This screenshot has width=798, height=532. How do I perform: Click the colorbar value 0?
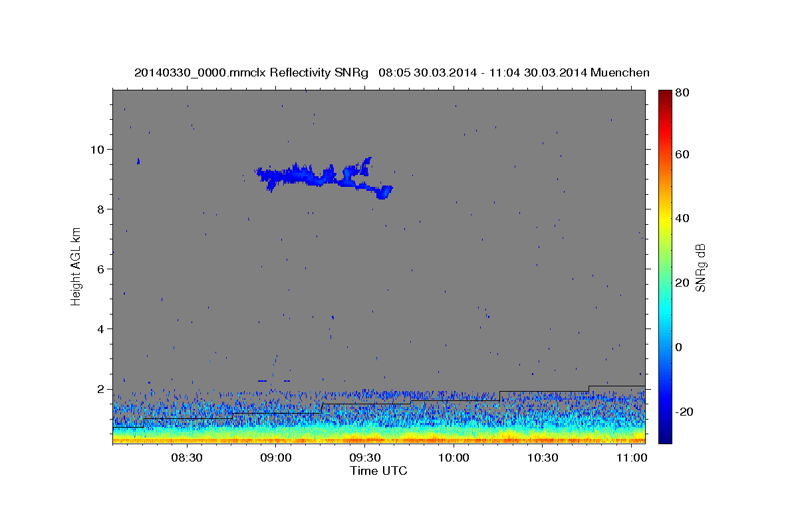[680, 347]
